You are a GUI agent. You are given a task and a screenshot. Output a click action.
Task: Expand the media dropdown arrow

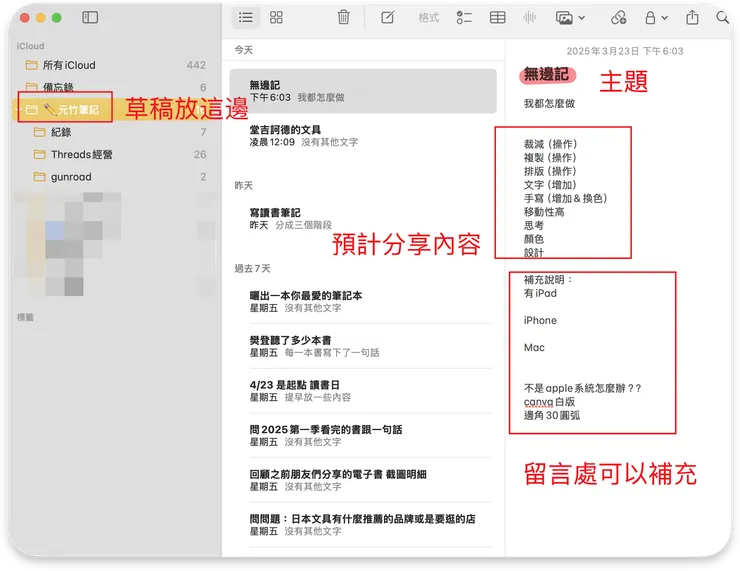click(x=582, y=18)
